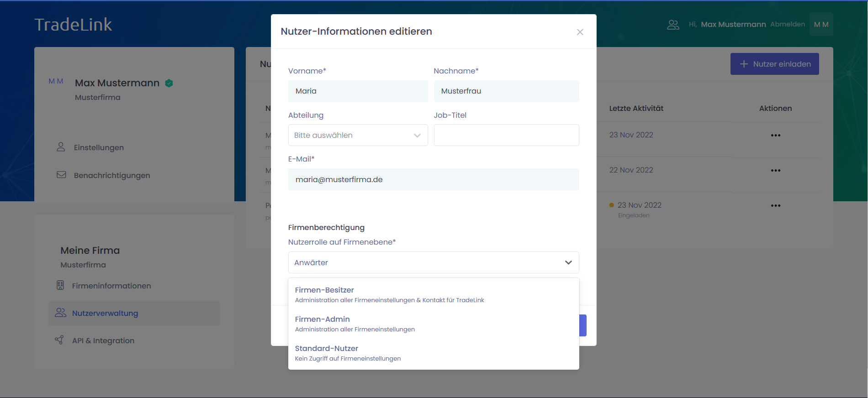
Task: Click the Firmeninformationen building icon
Action: pos(60,285)
